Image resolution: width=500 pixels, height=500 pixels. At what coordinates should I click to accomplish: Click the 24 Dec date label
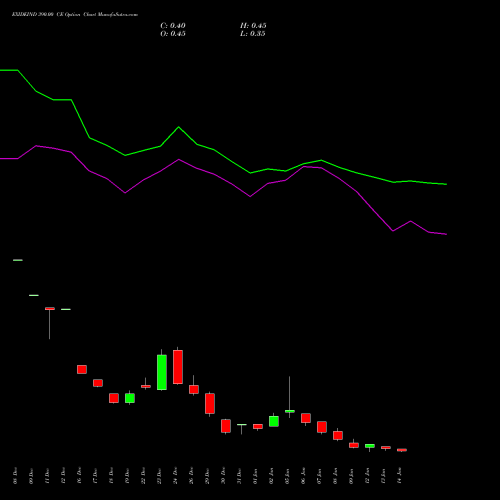point(175,476)
